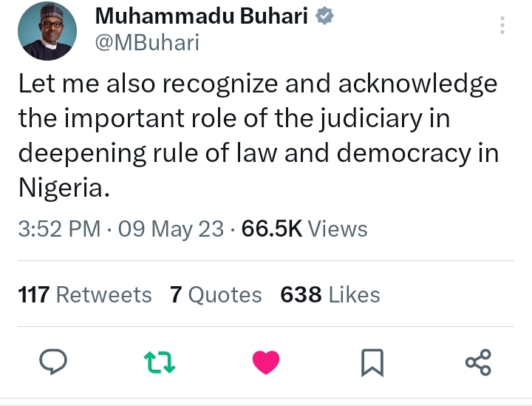This screenshot has height=406, width=532.
Task: Reply to the tweet via speech bubble icon
Action: tap(52, 362)
